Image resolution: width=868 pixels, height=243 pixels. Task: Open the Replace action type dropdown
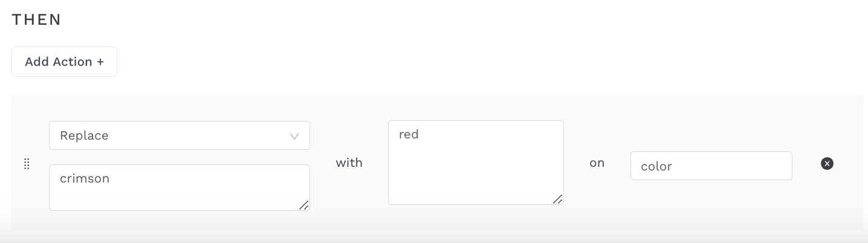(179, 135)
